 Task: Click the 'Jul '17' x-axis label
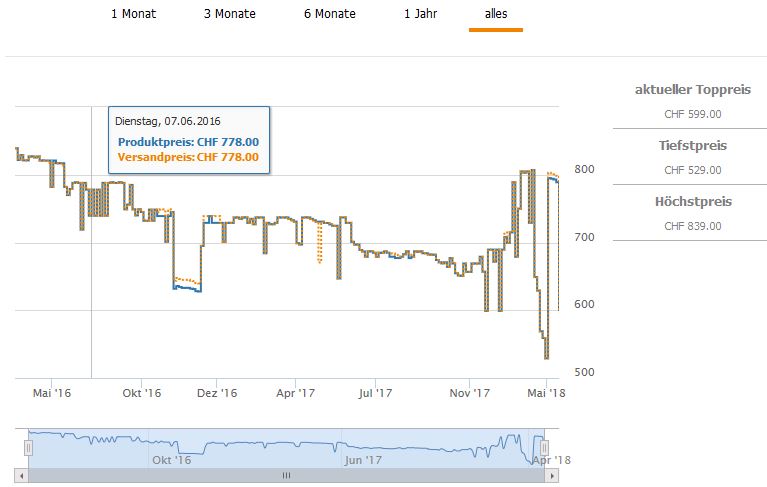[x=375, y=394]
